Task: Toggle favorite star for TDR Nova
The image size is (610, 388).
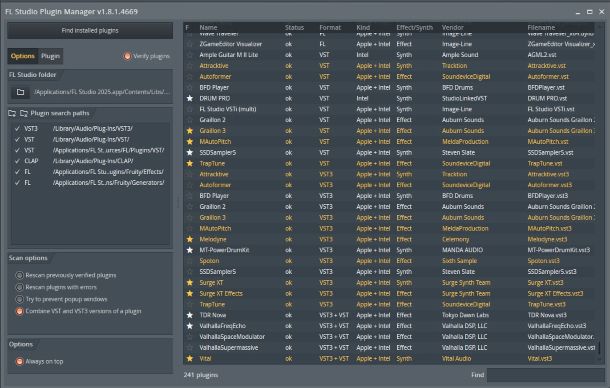Action: tap(190, 315)
